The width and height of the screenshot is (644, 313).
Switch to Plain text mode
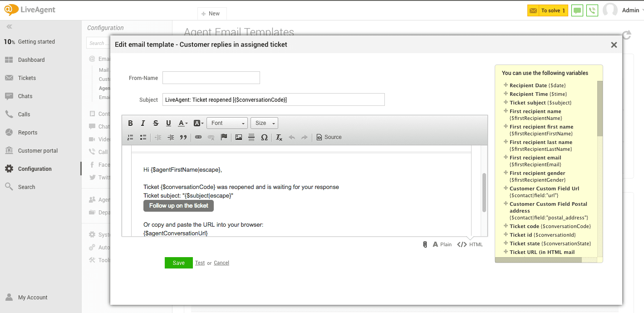[x=442, y=244]
